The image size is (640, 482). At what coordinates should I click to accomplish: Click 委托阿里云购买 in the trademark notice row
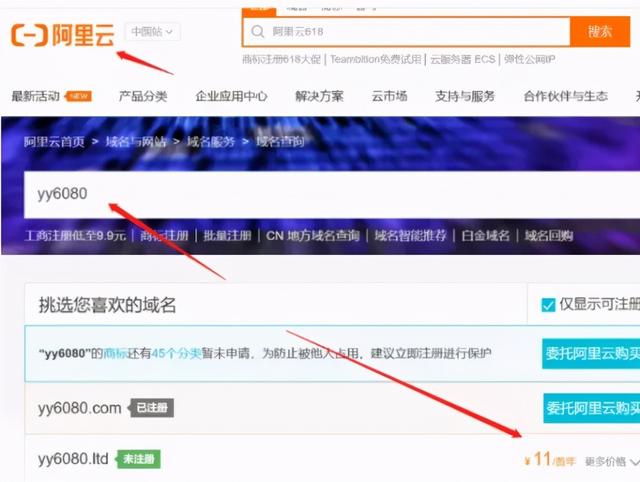(x=590, y=354)
